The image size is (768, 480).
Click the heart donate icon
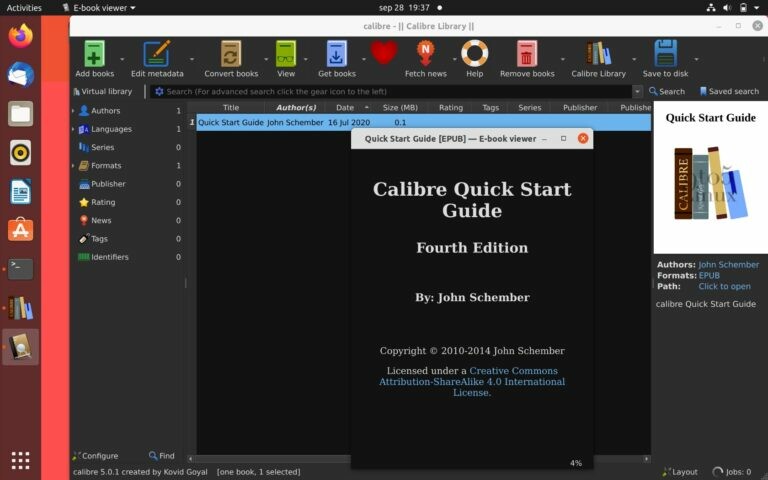384,54
